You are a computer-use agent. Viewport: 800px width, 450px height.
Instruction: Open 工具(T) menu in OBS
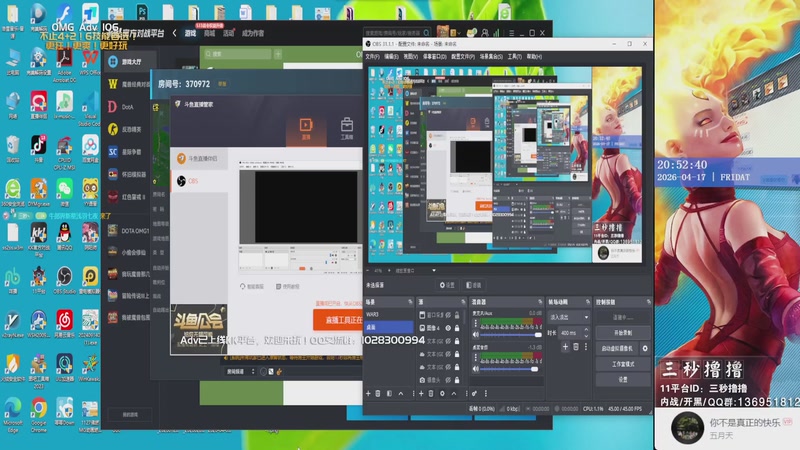[x=514, y=57]
